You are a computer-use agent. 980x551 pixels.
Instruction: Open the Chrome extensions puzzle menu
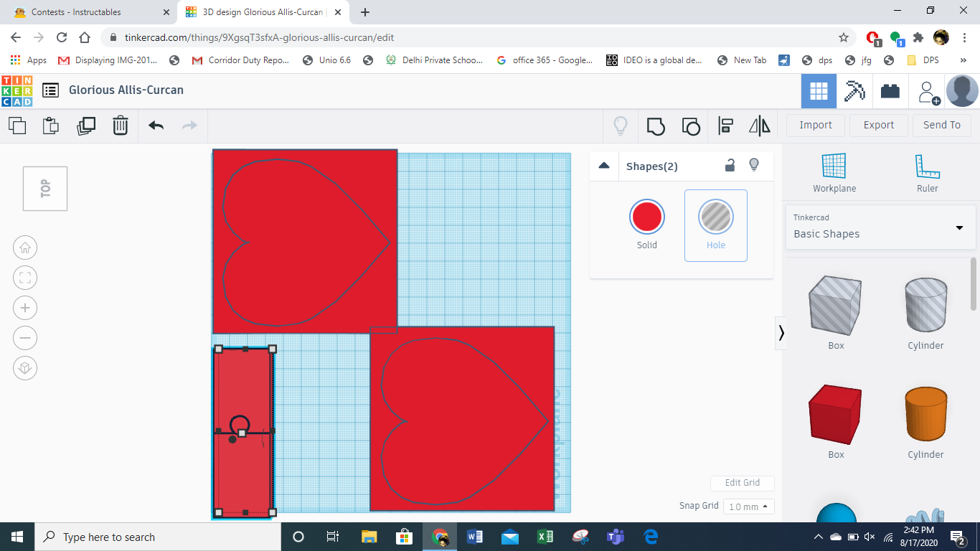coord(918,37)
